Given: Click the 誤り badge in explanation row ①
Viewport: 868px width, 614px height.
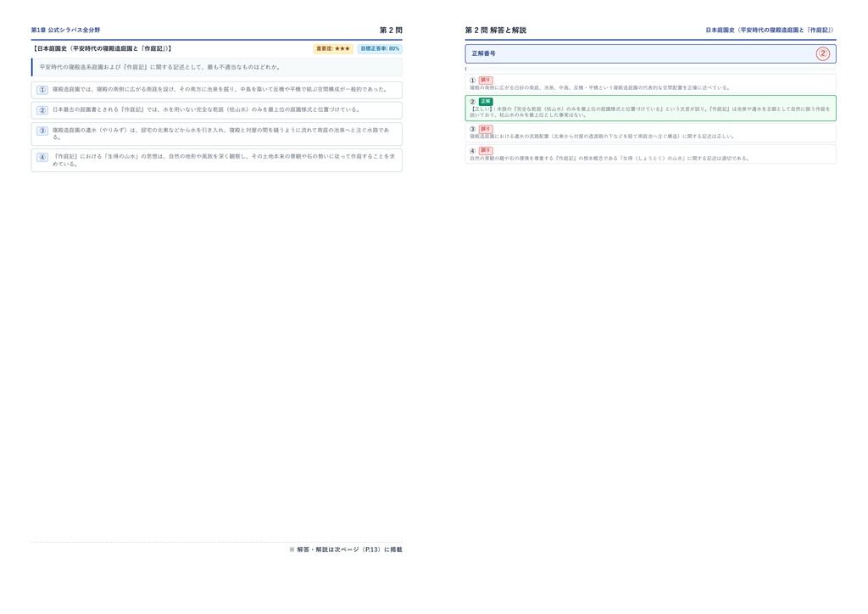Looking at the screenshot, I should click(486, 81).
